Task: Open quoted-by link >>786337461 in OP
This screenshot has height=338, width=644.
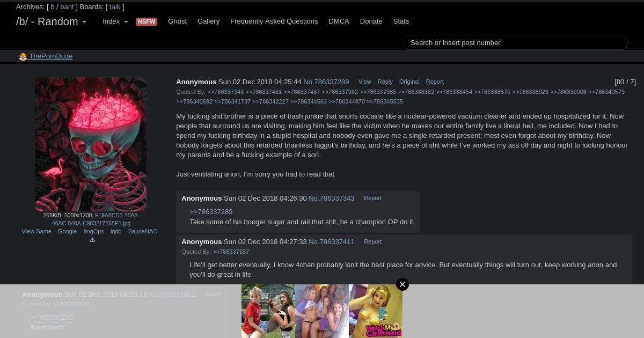Action: [264, 92]
